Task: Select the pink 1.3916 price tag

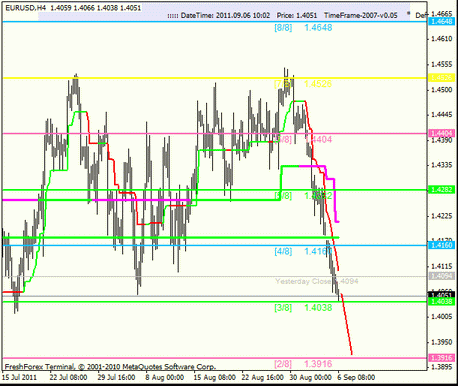Action: pos(442,358)
